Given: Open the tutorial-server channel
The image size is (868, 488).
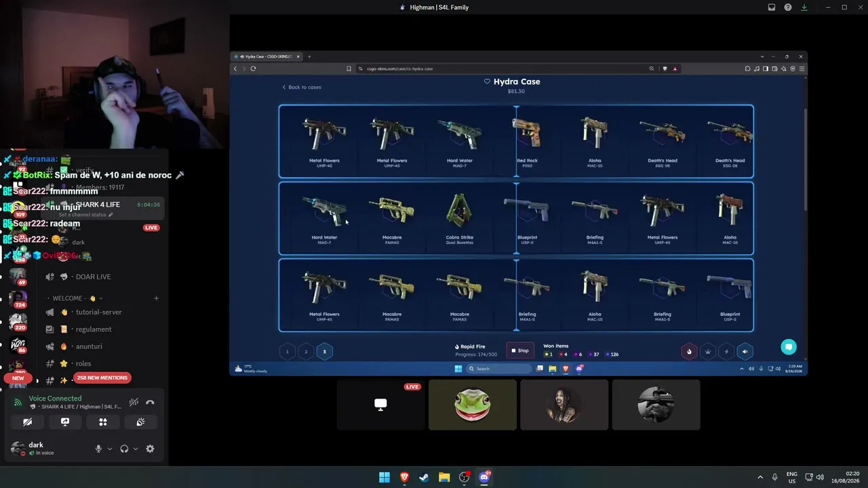Looking at the screenshot, I should point(99,312).
